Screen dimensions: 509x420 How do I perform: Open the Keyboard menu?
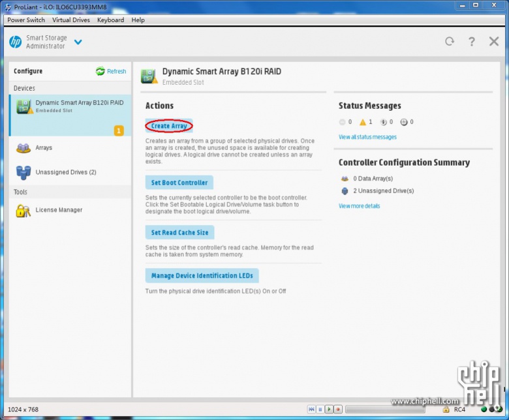click(x=110, y=20)
